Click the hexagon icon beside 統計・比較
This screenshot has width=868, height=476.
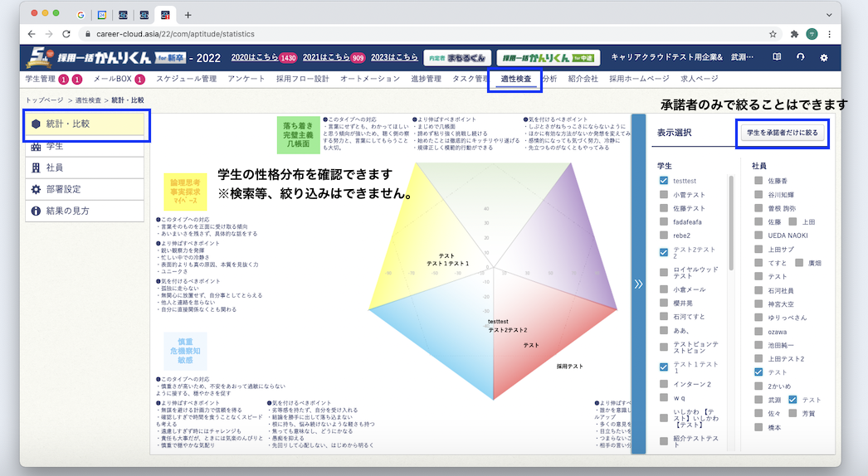click(x=36, y=124)
